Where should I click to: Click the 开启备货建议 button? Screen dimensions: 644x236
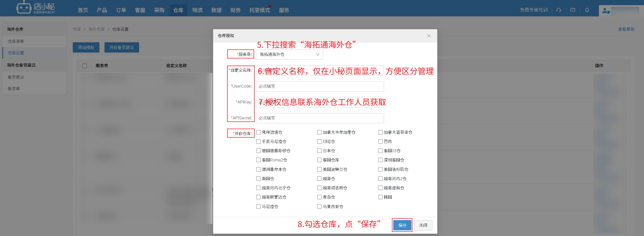pyautogui.click(x=122, y=47)
